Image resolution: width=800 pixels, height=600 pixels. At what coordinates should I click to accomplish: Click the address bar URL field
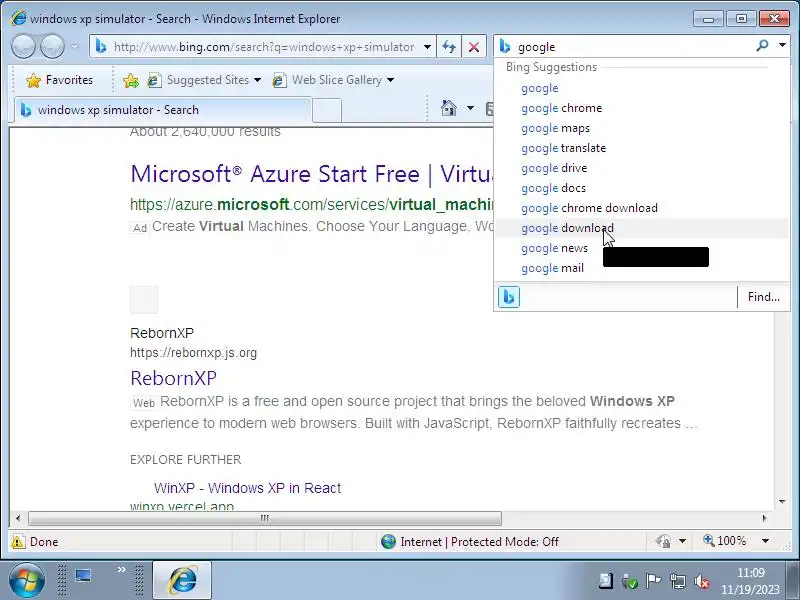[x=263, y=47]
